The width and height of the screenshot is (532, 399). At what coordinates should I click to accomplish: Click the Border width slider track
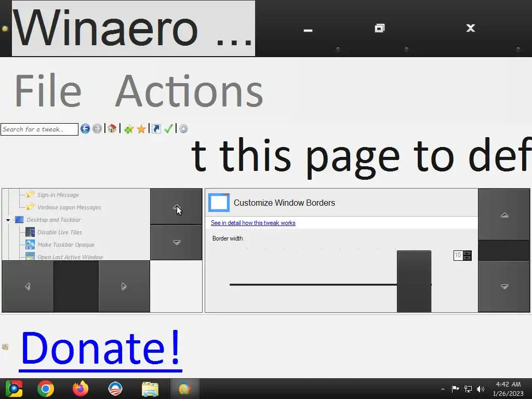pos(313,285)
